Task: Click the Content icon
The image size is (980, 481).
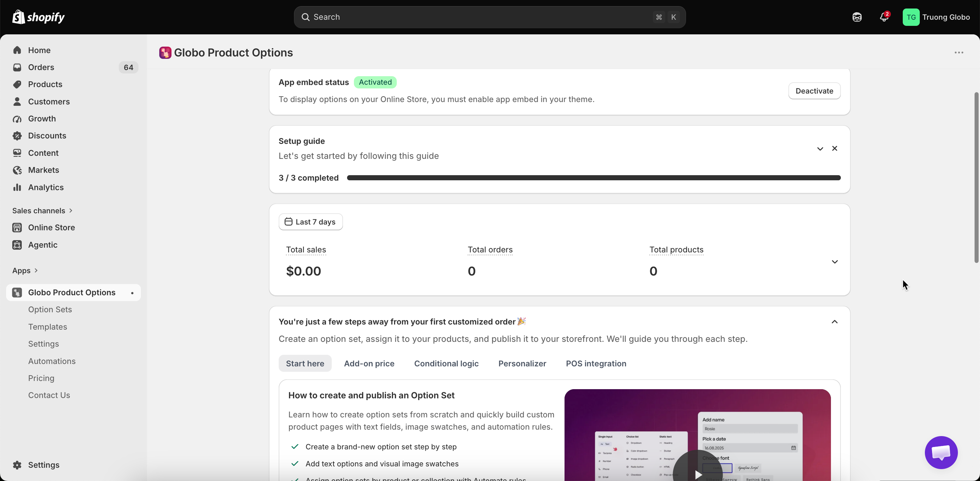Action: coord(17,153)
